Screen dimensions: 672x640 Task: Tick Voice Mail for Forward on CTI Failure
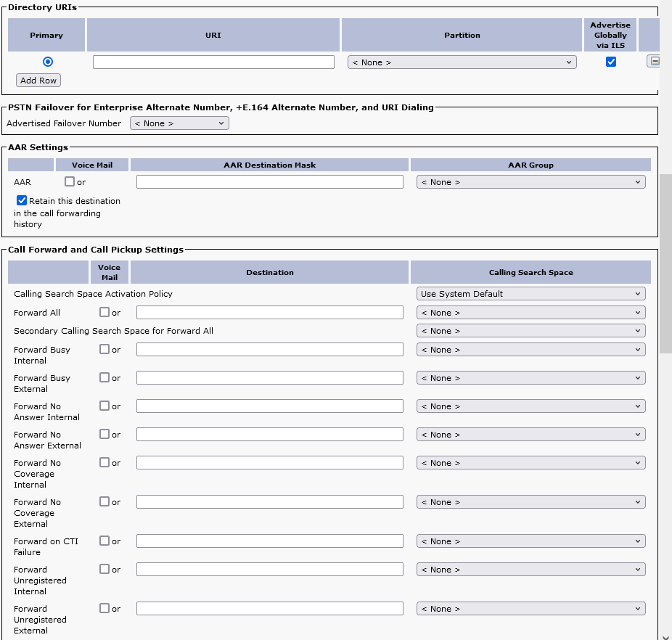pos(105,541)
